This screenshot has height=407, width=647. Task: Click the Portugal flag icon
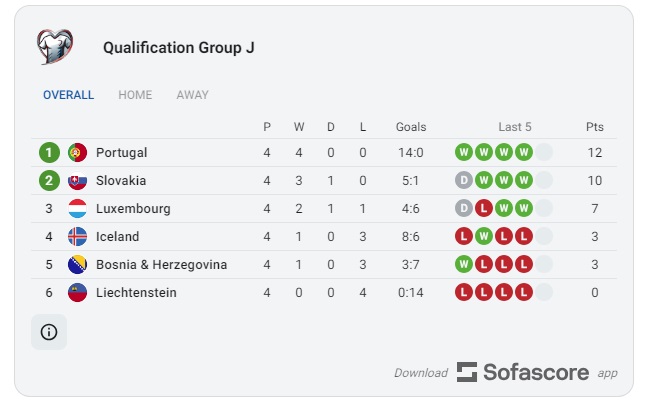tap(77, 153)
